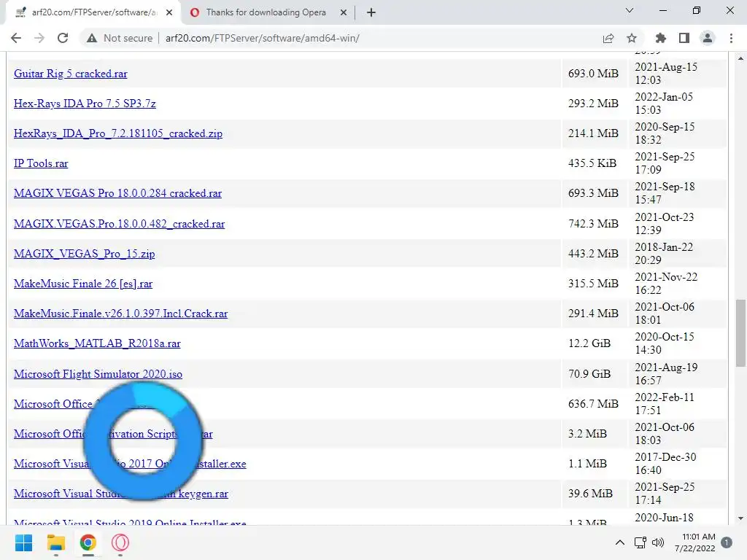
Task: Select the 2022-Jan-05 15:03 date cell
Action: coord(678,104)
